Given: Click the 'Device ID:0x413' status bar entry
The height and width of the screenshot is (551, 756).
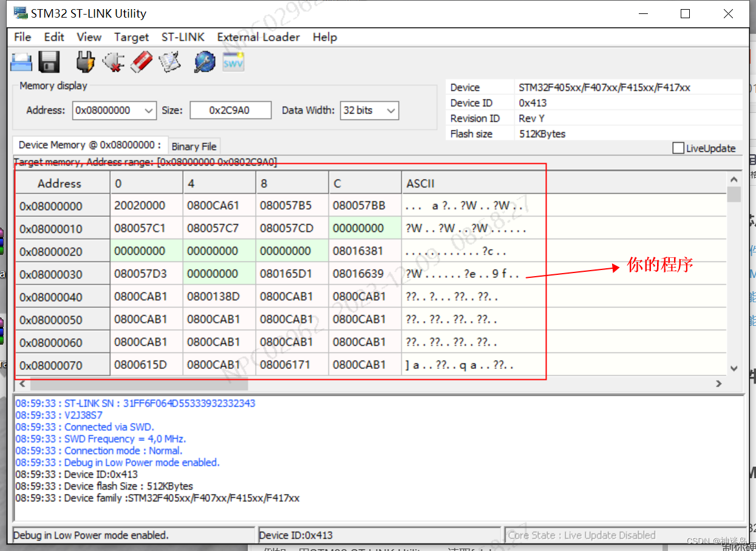Looking at the screenshot, I should point(380,535).
